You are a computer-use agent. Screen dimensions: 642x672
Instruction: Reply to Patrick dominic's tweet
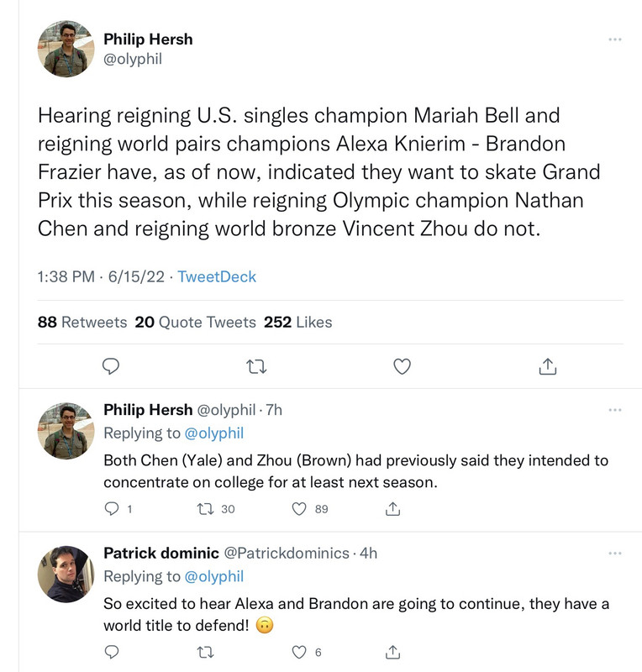point(112,652)
